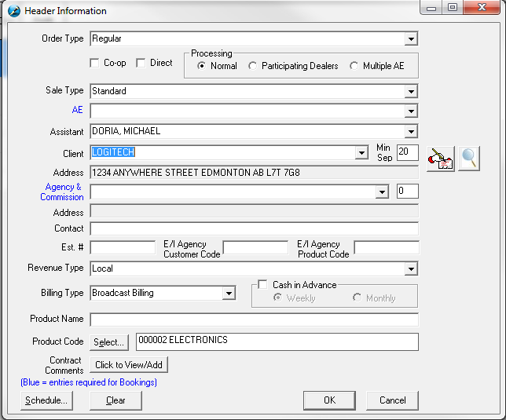This screenshot has height=420, width=506.
Task: Enable the Co-op checkbox
Action: [x=95, y=64]
